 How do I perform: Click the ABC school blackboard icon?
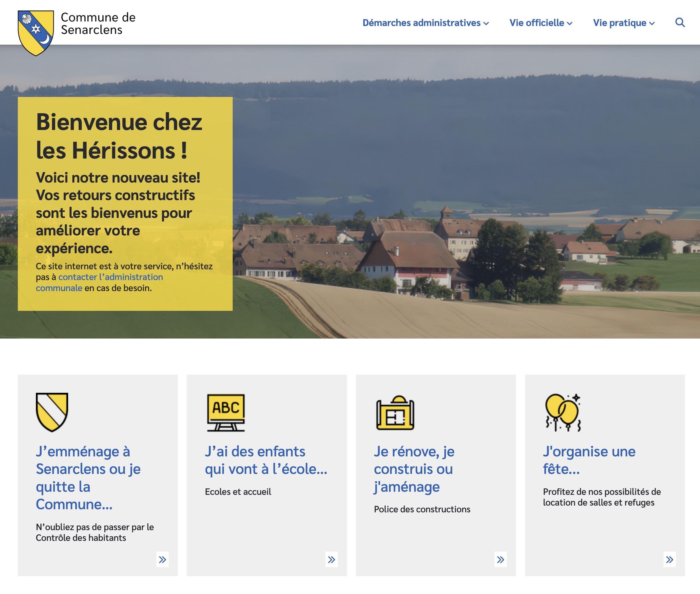(x=226, y=413)
